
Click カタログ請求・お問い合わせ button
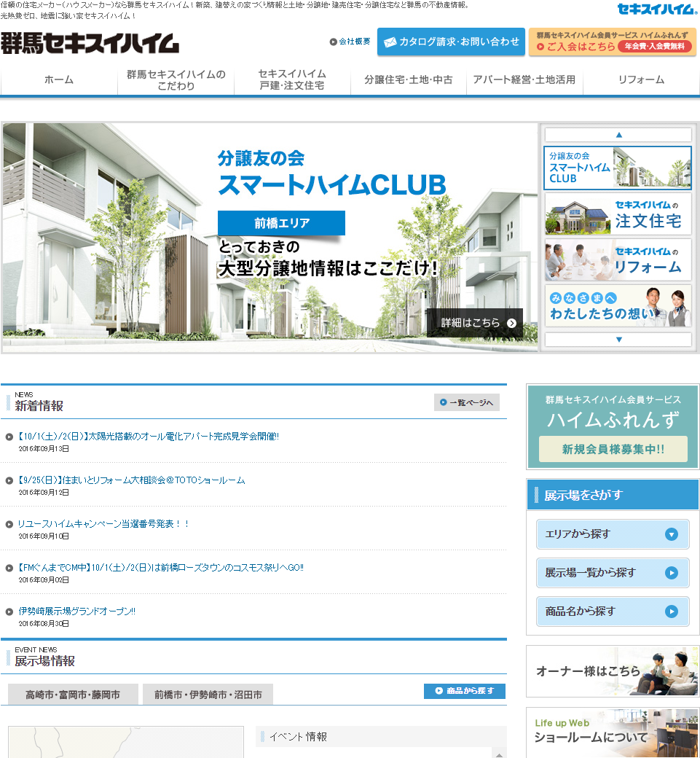(451, 42)
